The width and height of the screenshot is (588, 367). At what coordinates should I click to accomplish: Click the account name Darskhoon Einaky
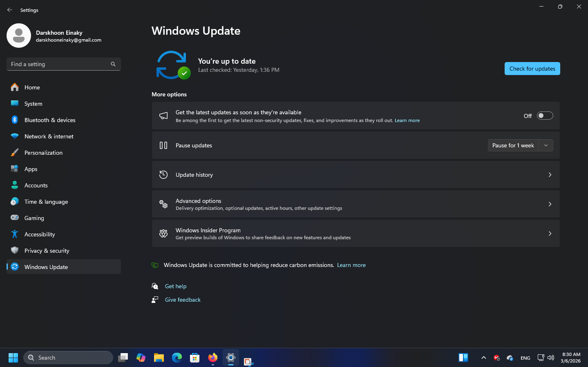point(59,33)
